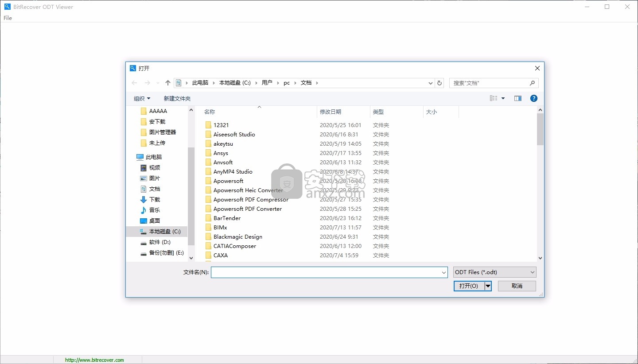Screen dimensions: 638x364
Task: Select the 12321 folder
Action: [221, 125]
